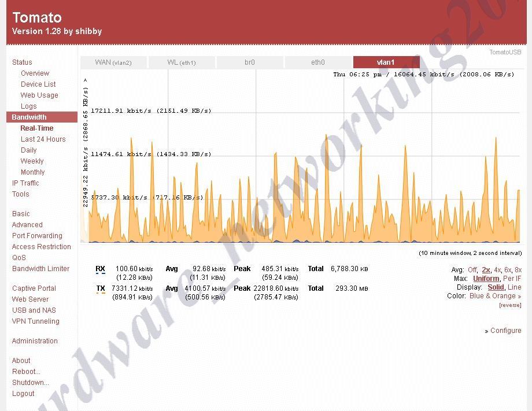This screenshot has width=532, height=411.
Task: Set averaging to 4x
Action: tap(497, 270)
